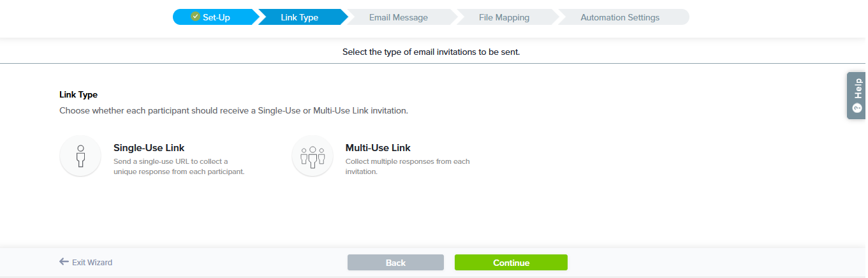Click the bold Link Type section heading
The image size is (868, 278).
point(78,94)
